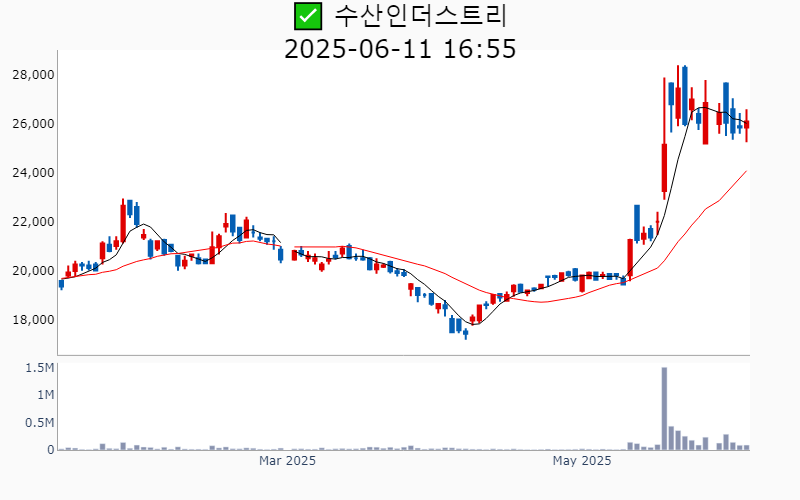Click the 26,000 price axis label

coord(33,124)
